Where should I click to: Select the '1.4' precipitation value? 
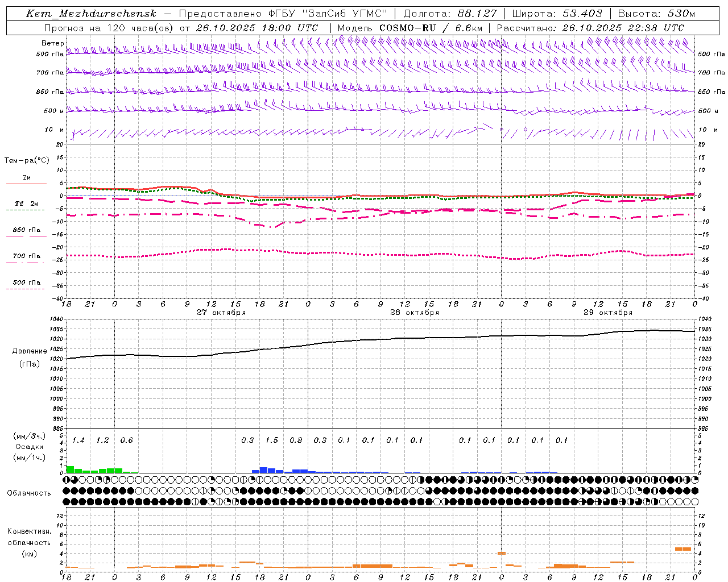78,440
